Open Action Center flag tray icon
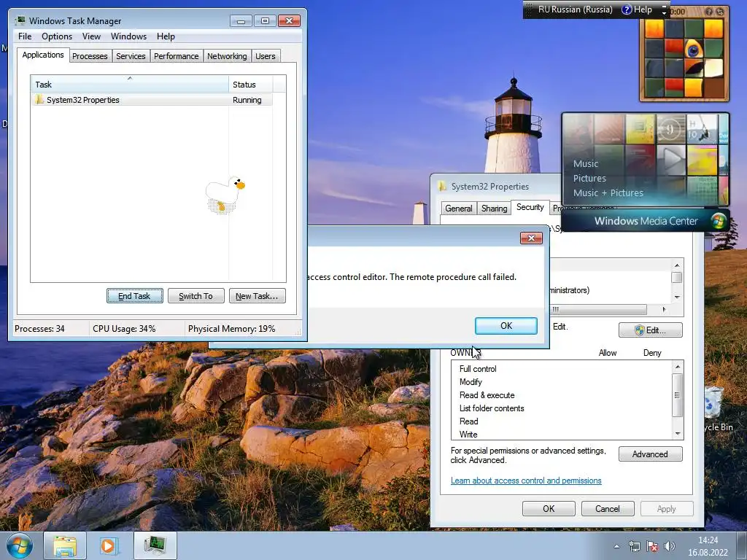 (651, 546)
